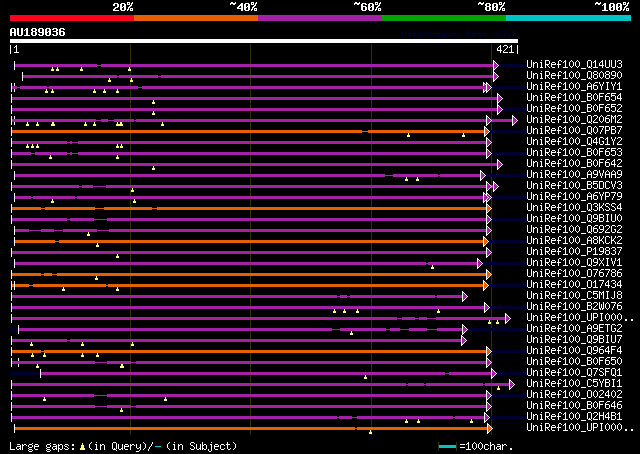Screen dimensions: 640x454
Task: Click the ~60% legend label
Action: click(x=367, y=7)
